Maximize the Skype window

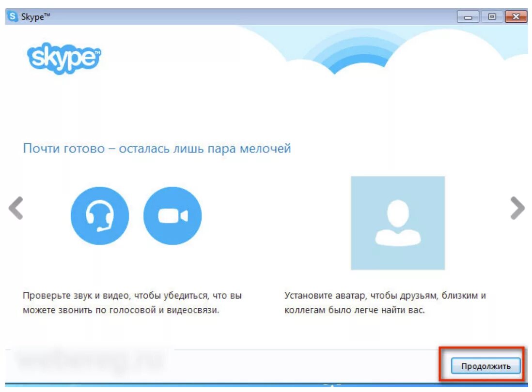pyautogui.click(x=492, y=16)
